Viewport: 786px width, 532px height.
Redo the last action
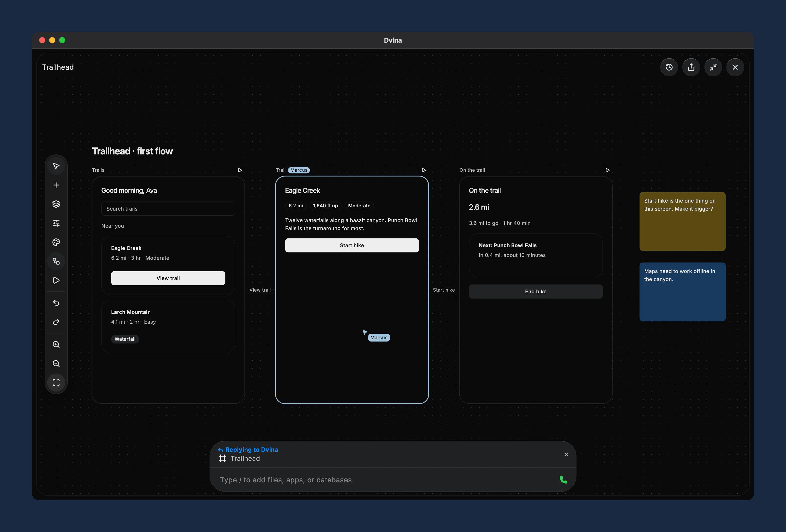[x=56, y=322]
